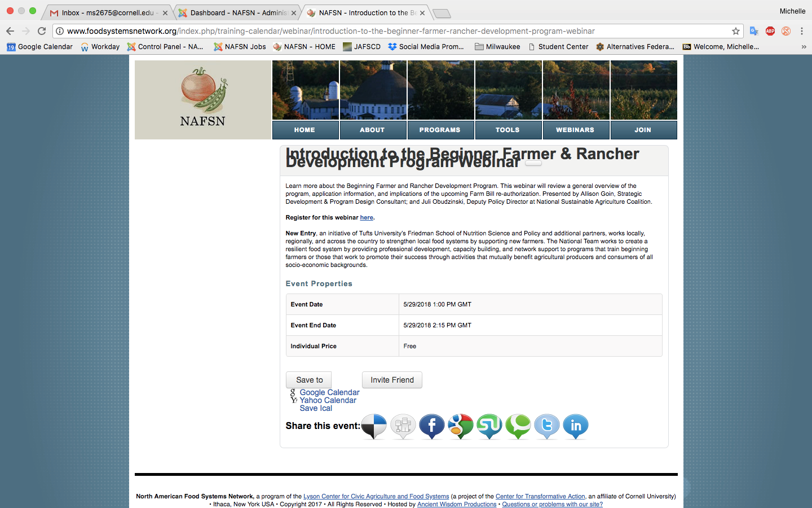This screenshot has height=508, width=812.
Task: View site information icon in address bar
Action: click(60, 31)
